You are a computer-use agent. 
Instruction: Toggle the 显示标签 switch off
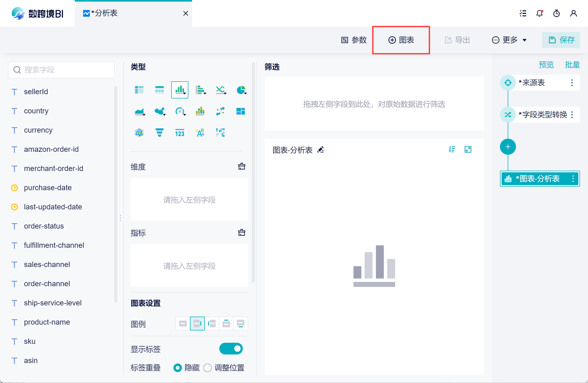(231, 349)
